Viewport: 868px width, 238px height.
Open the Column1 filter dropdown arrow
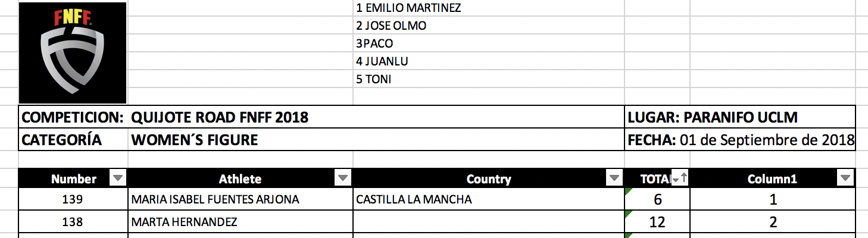click(845, 178)
